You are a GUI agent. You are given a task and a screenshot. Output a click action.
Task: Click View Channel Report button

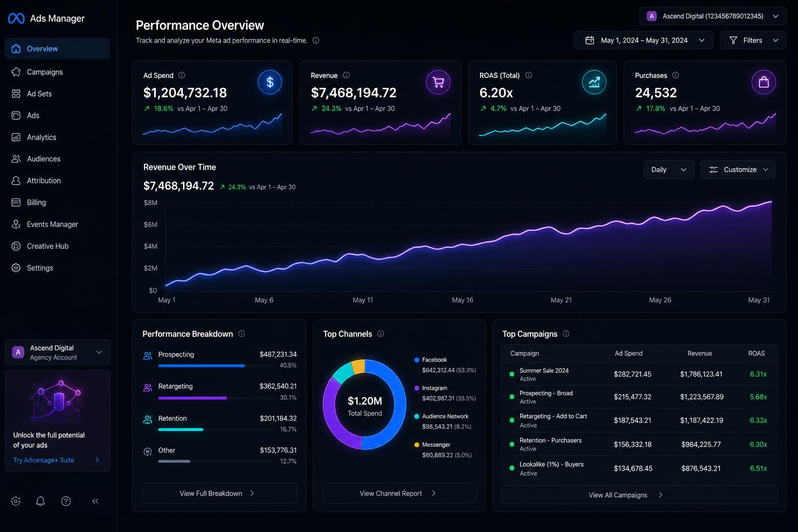click(x=400, y=493)
